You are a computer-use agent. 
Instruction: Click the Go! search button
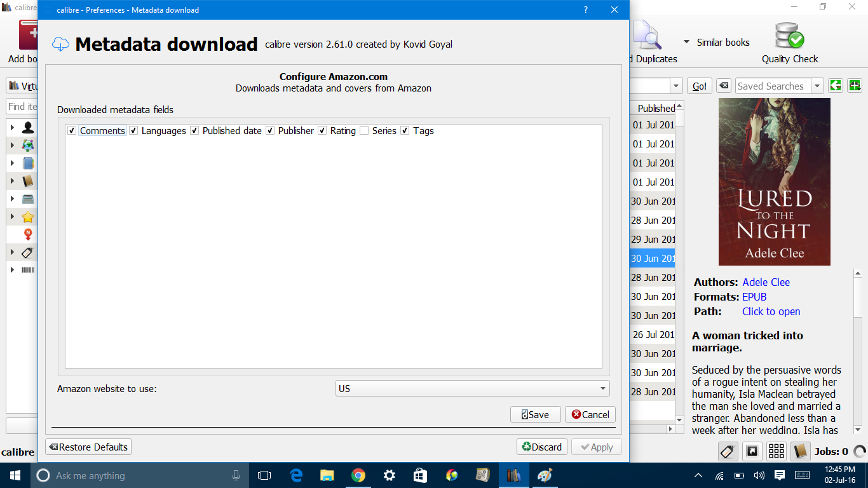[699, 86]
